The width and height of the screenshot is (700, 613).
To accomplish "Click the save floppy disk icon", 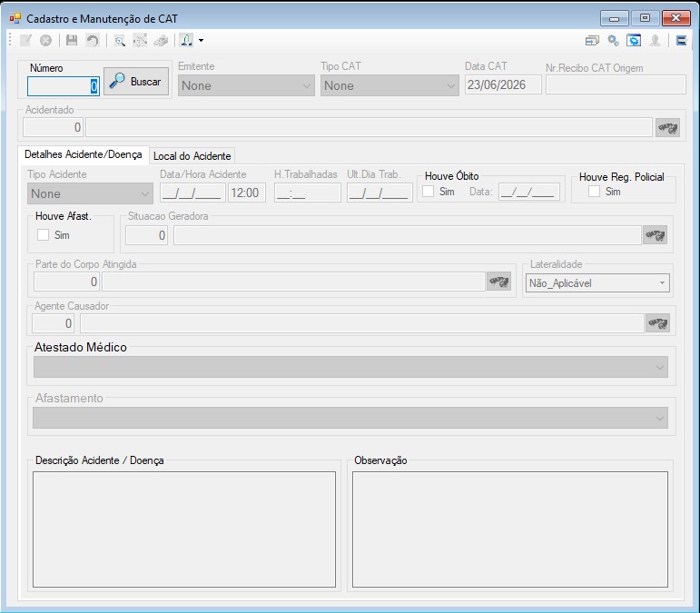I will coord(72,40).
